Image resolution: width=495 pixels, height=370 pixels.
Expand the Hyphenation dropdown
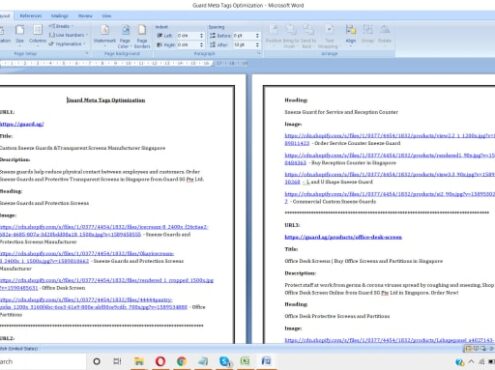pyautogui.click(x=67, y=44)
